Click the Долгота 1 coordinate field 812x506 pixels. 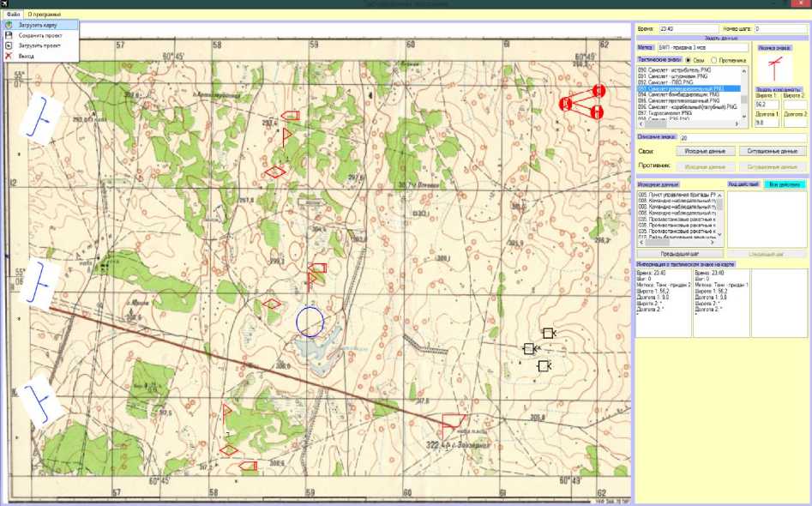click(x=767, y=123)
